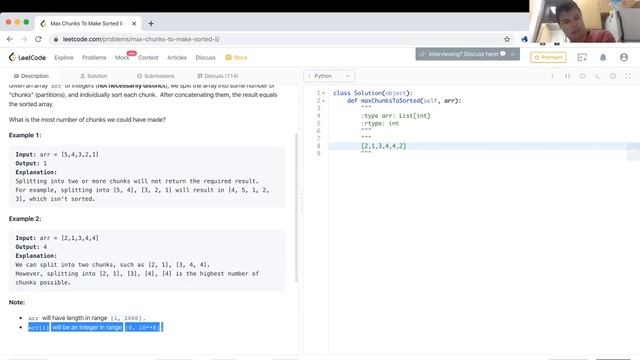Click the panel divider handle
Image resolution: width=640 pixels, height=360 pixels.
[301, 200]
